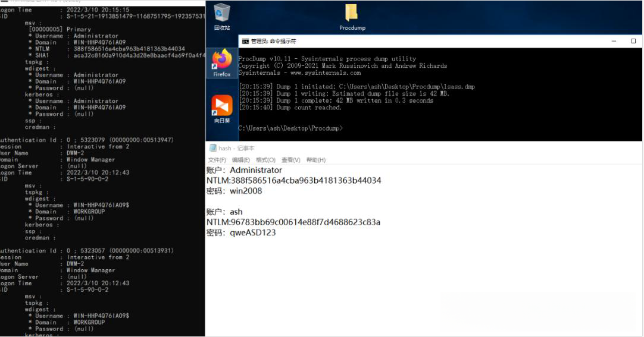This screenshot has height=337, width=644.
Task: Open the 查看(V) menu in Notepad
Action: point(291,160)
